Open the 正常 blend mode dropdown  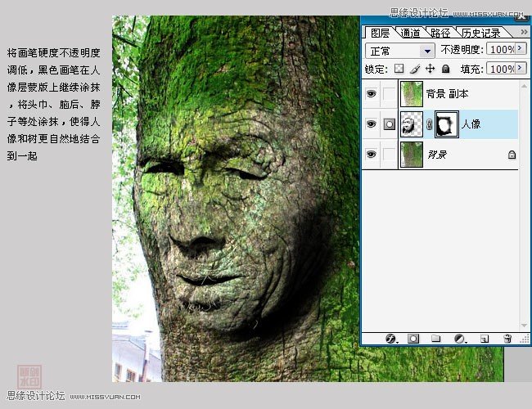(x=399, y=50)
